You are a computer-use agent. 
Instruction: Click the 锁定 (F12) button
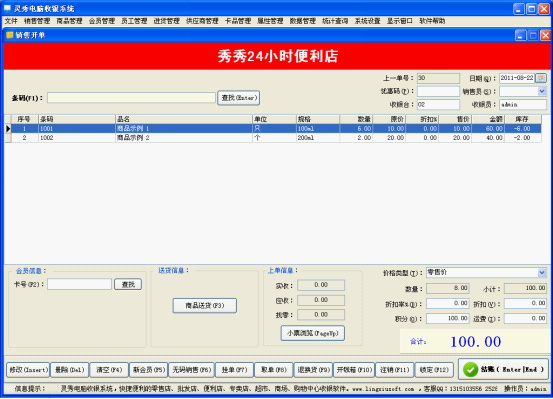tap(434, 370)
